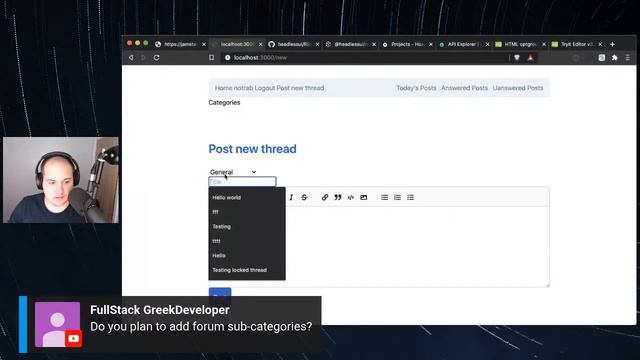
Task: Select 'Testing' autocomplete suggestion
Action: [x=247, y=227]
